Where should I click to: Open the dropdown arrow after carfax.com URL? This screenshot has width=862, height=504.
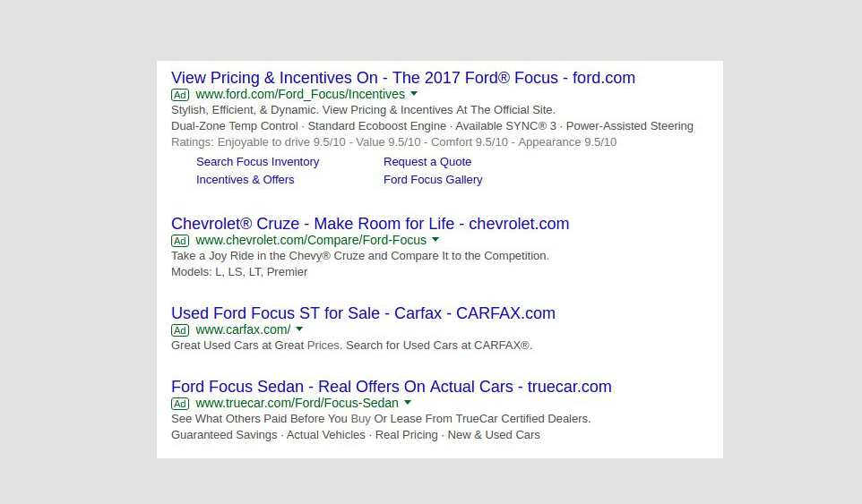299,329
